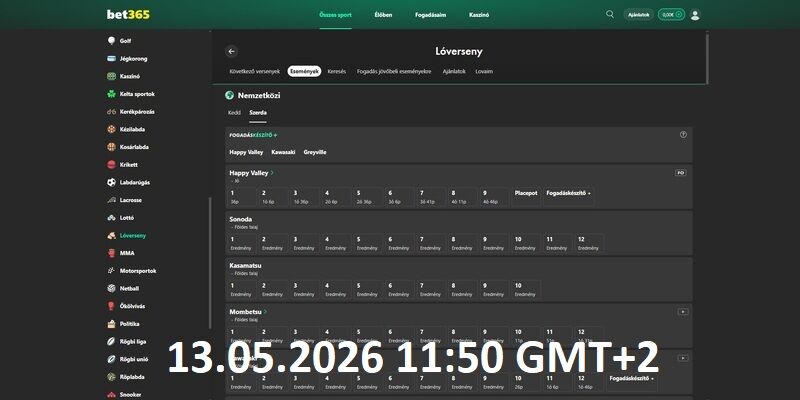Switch to Következő versenyek tab

click(x=255, y=71)
